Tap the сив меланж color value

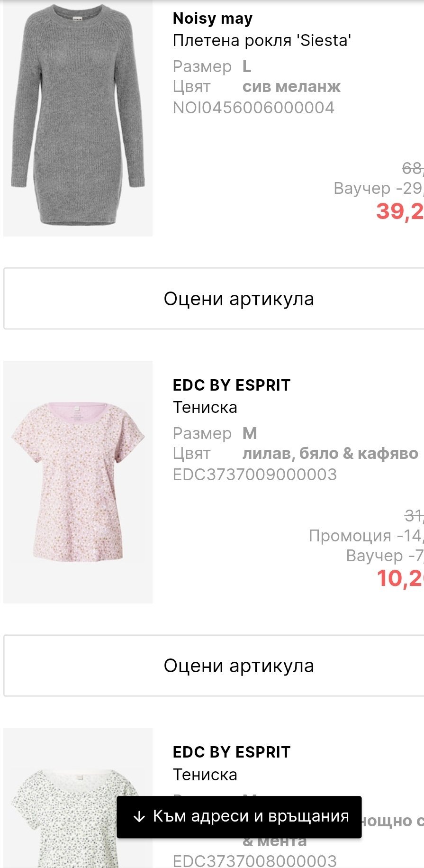291,87
